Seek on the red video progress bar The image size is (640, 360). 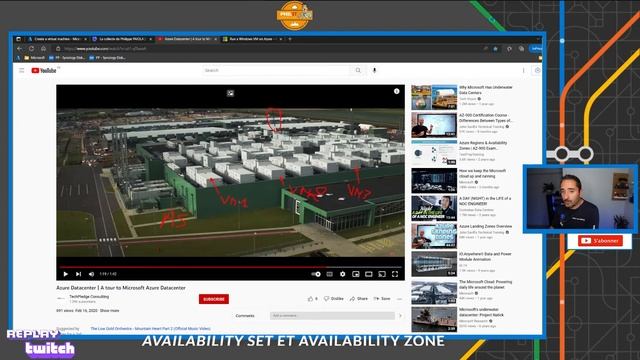pos(231,267)
